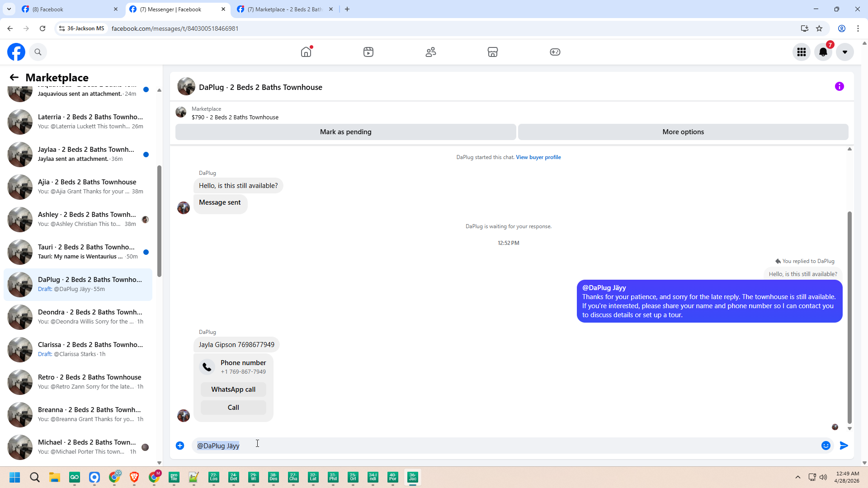The height and width of the screenshot is (488, 868).
Task: Select the Messenger | Facebook tab
Action: click(177, 9)
